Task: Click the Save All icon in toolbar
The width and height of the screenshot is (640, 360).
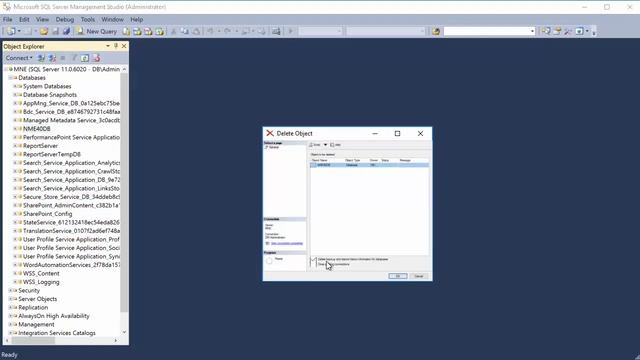Action: [66, 31]
